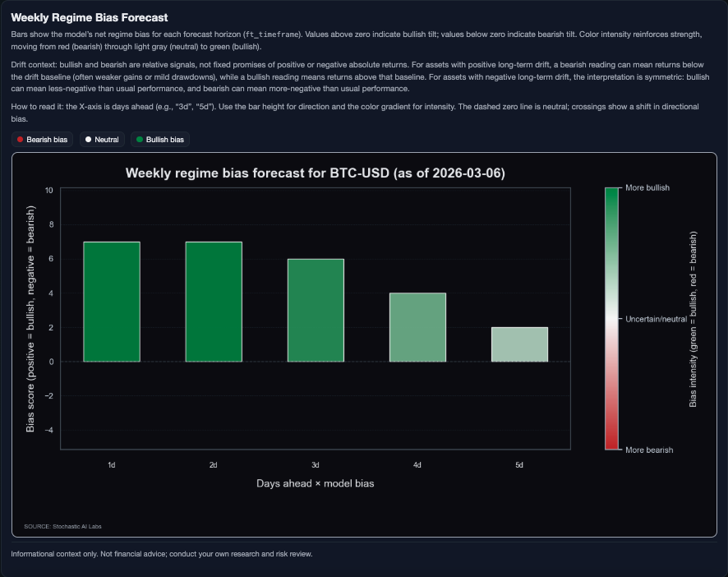
Task: Click the Bearish bias legend pill
Action: tap(42, 140)
